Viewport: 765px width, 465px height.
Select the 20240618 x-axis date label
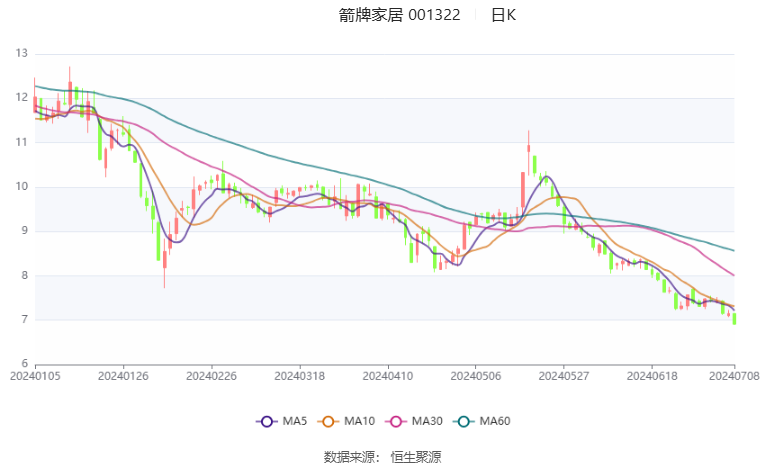(652, 376)
